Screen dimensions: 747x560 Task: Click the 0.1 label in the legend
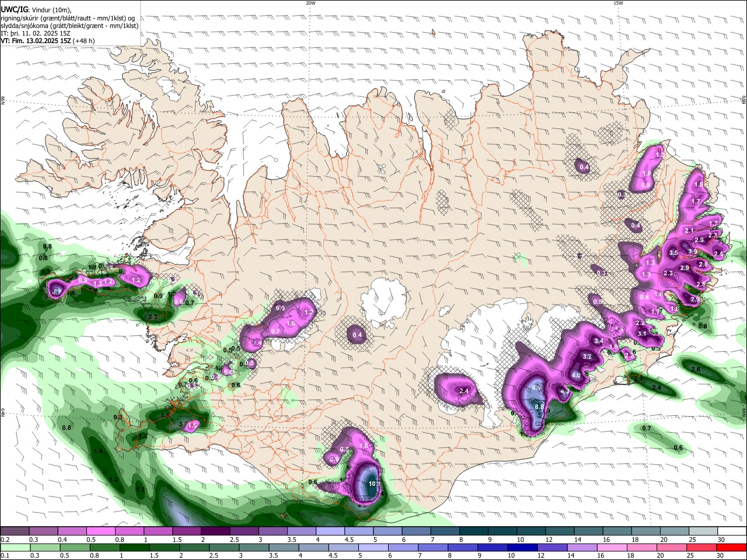(x=5, y=555)
